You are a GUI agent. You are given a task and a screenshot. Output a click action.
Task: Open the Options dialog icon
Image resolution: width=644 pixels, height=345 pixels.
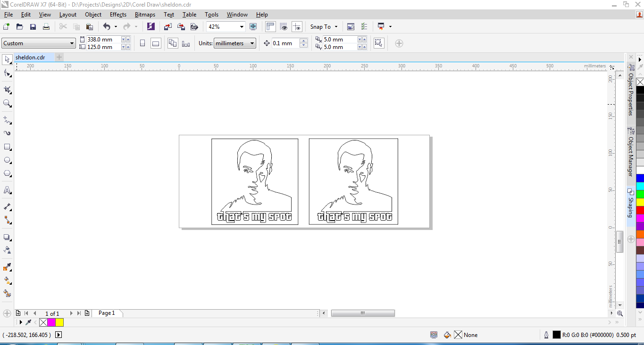click(364, 27)
